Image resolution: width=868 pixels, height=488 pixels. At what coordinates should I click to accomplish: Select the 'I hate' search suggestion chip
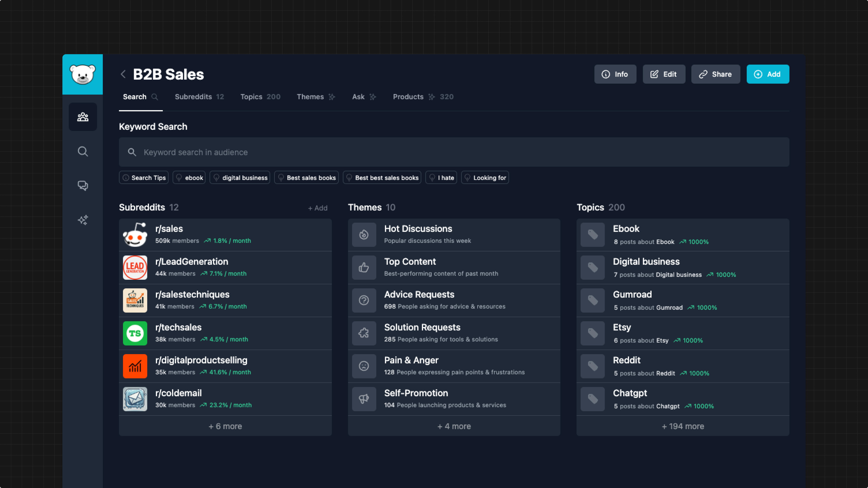click(441, 177)
